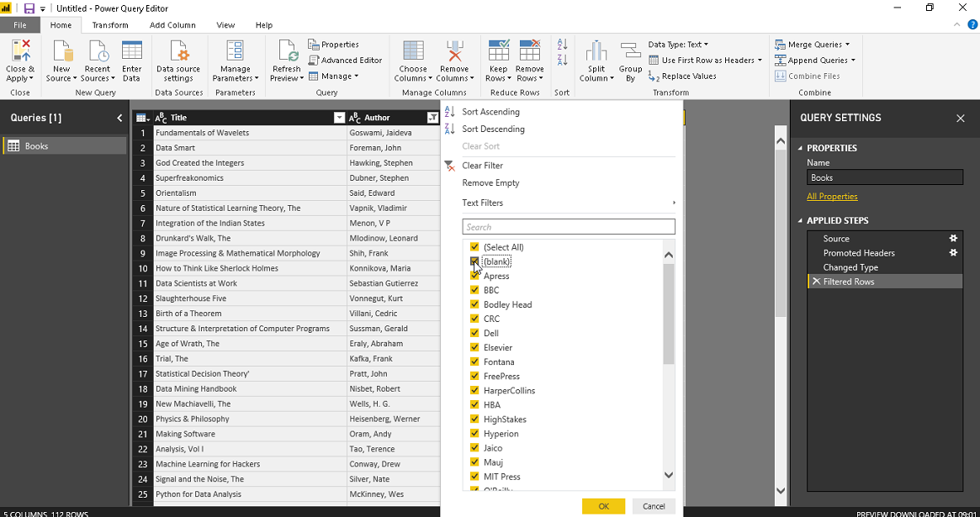Image resolution: width=980 pixels, height=517 pixels.
Task: Open the All Properties link
Action: [832, 196]
